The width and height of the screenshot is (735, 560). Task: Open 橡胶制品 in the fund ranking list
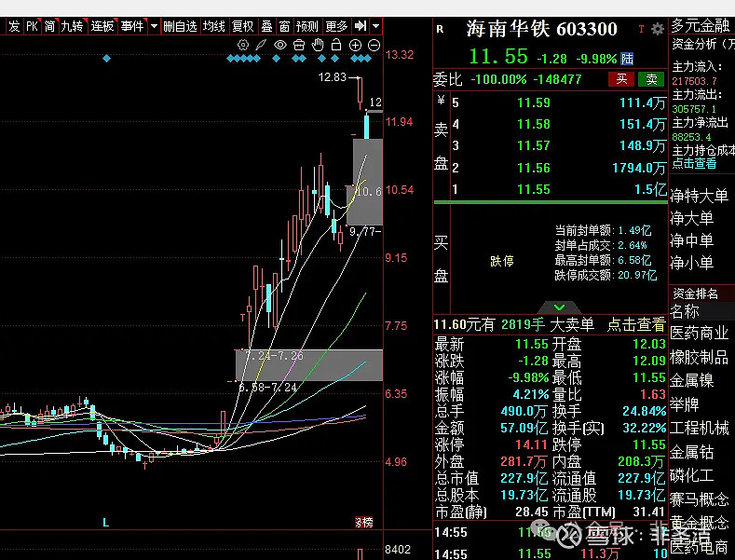(699, 357)
